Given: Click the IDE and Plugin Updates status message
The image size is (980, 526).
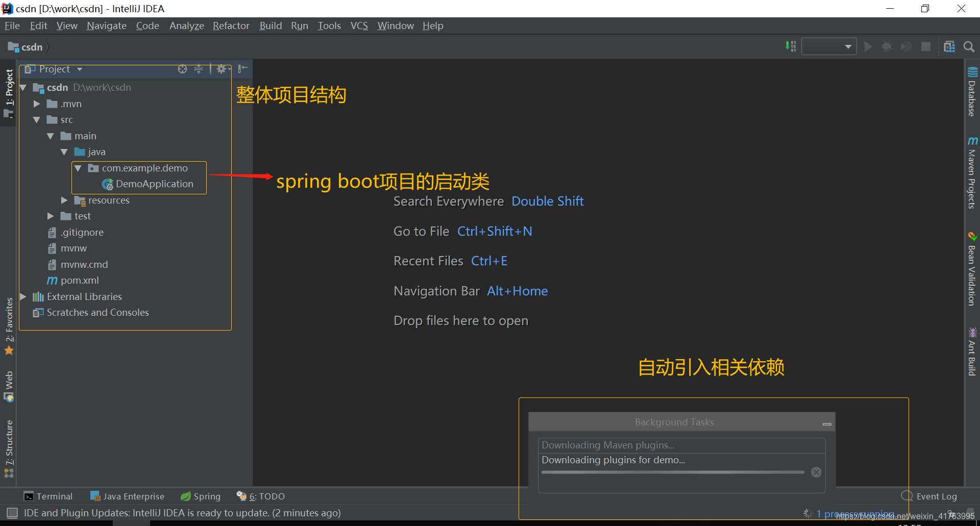Looking at the screenshot, I should [182, 513].
